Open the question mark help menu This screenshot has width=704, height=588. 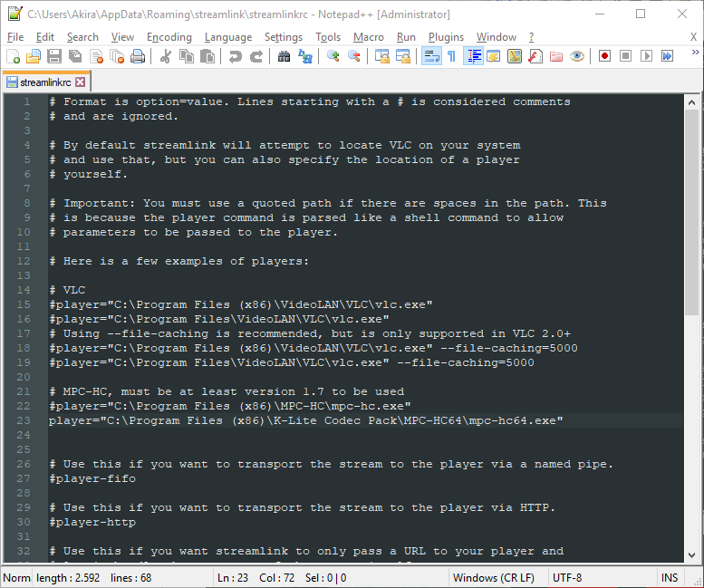pyautogui.click(x=531, y=37)
